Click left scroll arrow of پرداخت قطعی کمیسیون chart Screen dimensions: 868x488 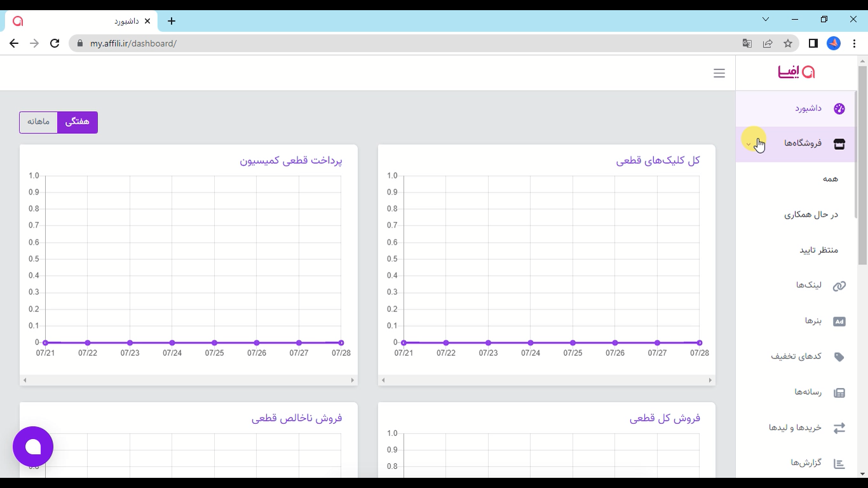(x=25, y=380)
